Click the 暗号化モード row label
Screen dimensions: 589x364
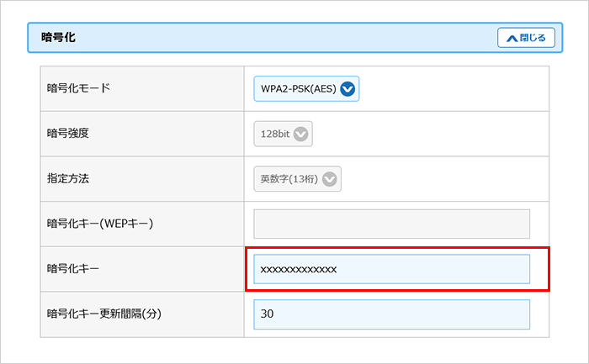(78, 88)
